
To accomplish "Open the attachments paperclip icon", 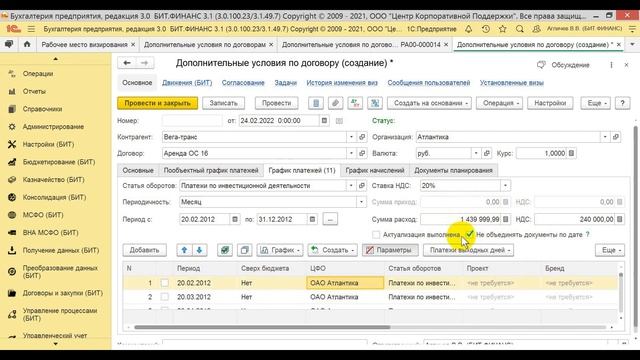I will pos(336,103).
